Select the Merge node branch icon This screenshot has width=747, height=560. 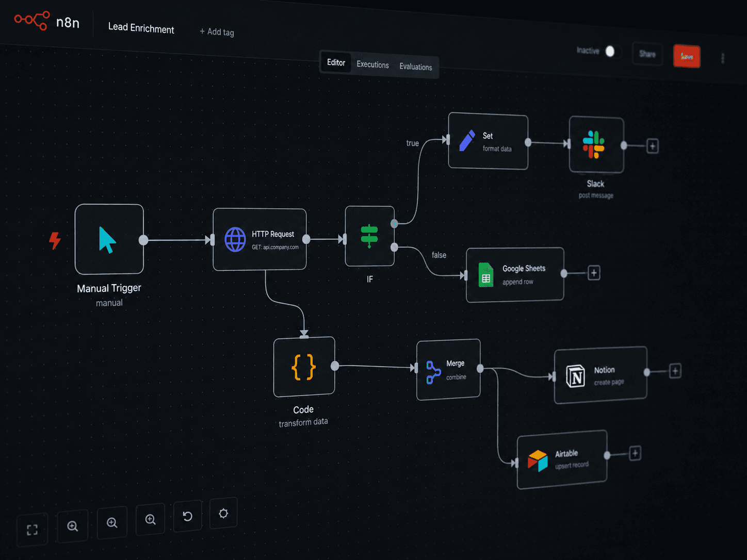click(433, 372)
